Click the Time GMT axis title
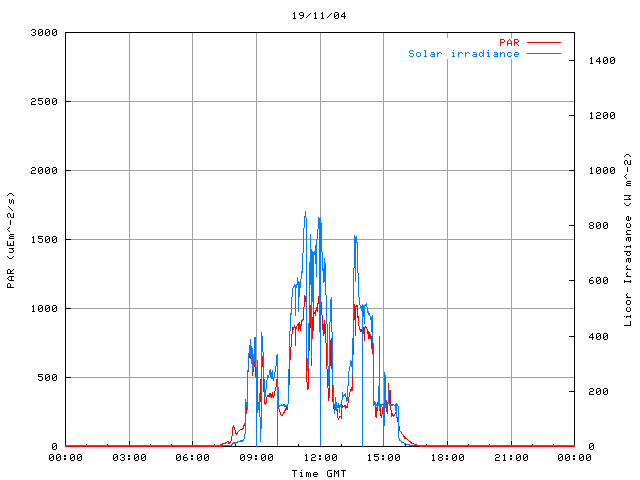Screen dimensions: 640x480 319,473
